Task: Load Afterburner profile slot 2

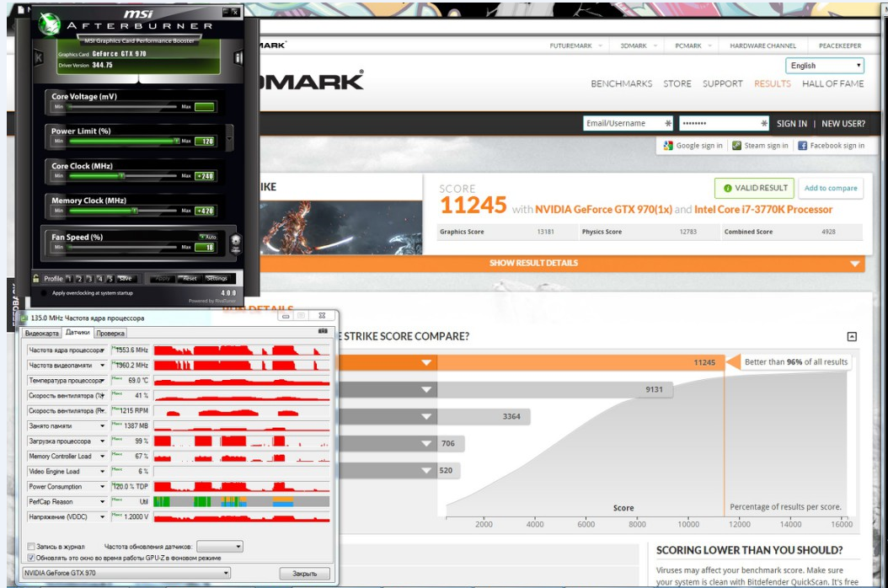Action: click(79, 278)
